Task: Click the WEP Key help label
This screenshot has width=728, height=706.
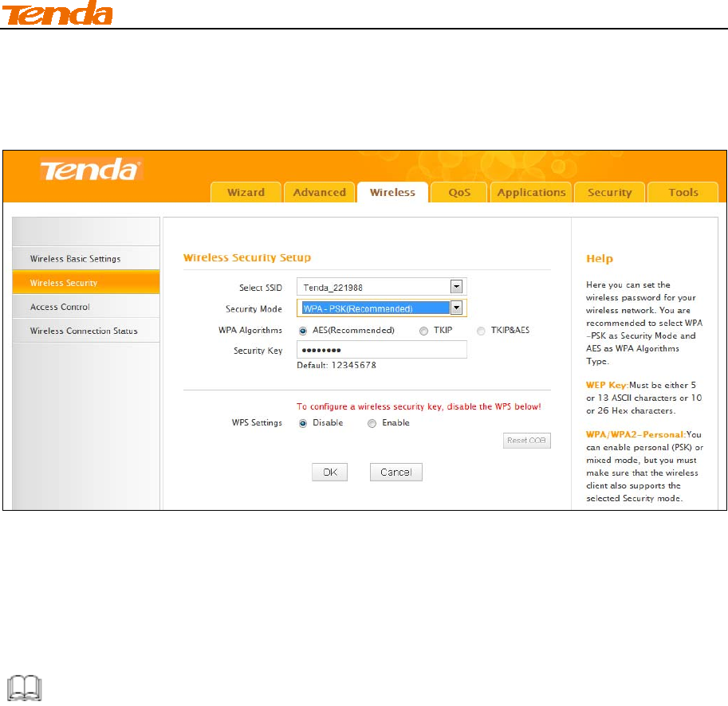Action: tap(606, 385)
